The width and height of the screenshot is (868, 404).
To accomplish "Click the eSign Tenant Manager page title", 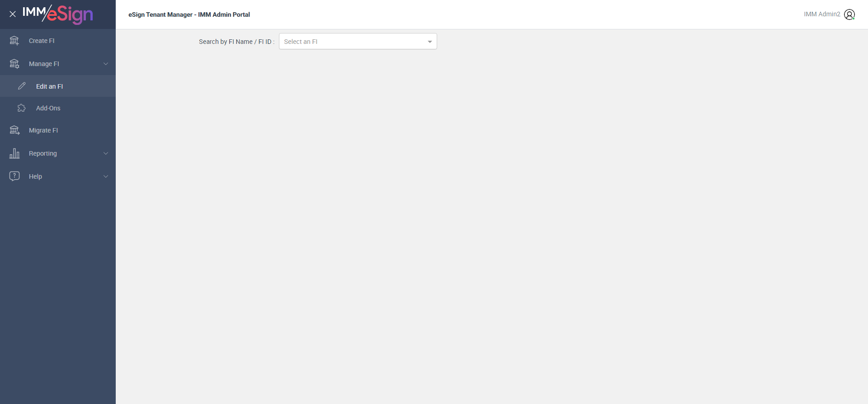I will click(189, 14).
